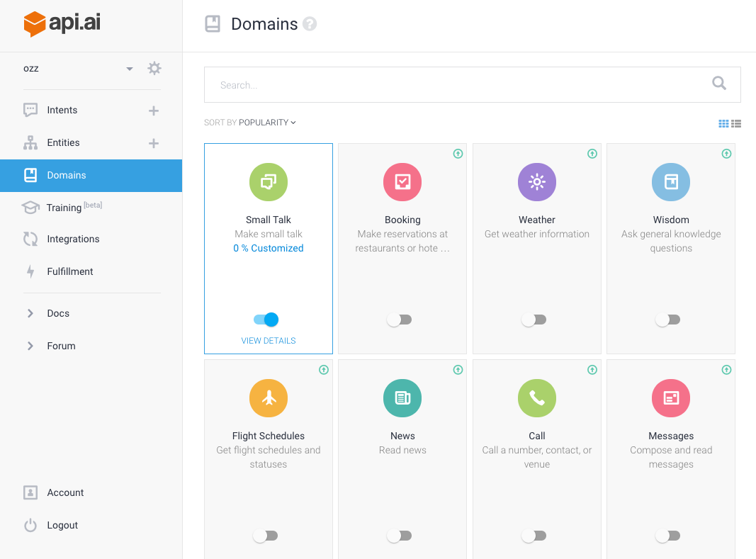
Task: Click the Wisdom domain icon
Action: (670, 182)
